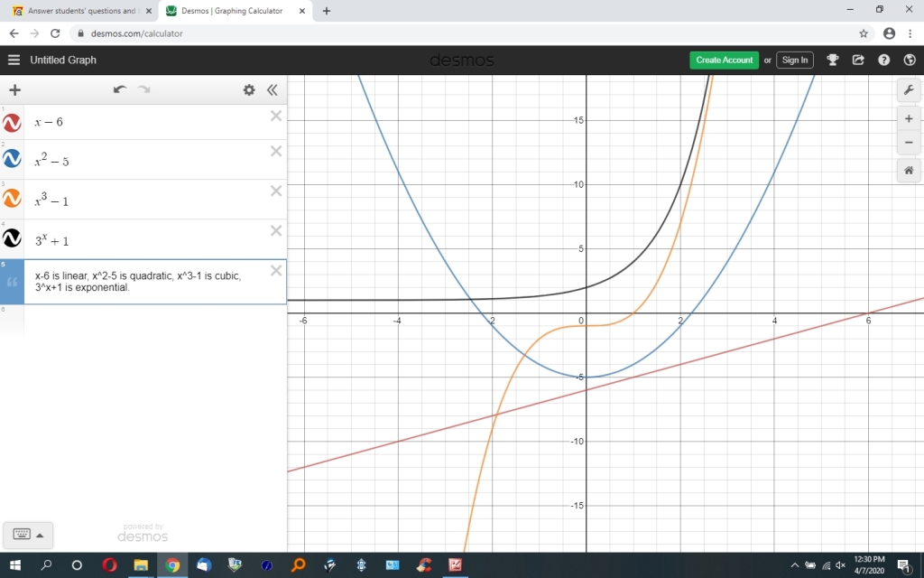
Task: Delete the x² − 5 expression
Action: point(276,152)
